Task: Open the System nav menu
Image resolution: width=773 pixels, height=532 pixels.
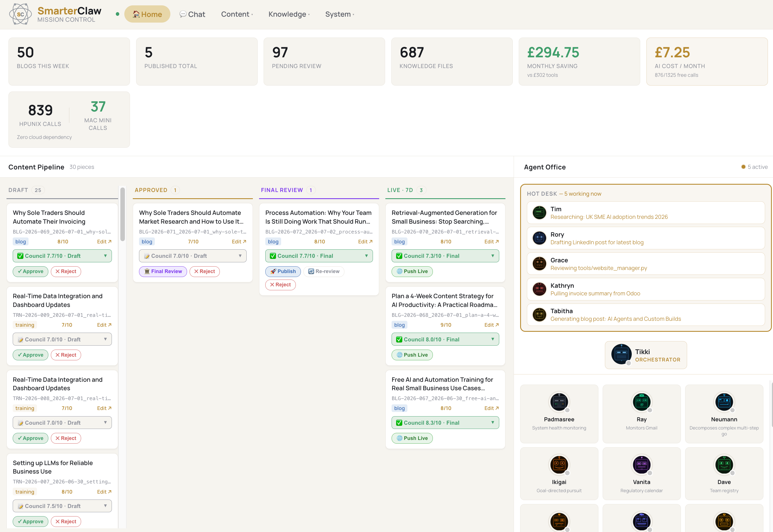Action: tap(340, 14)
